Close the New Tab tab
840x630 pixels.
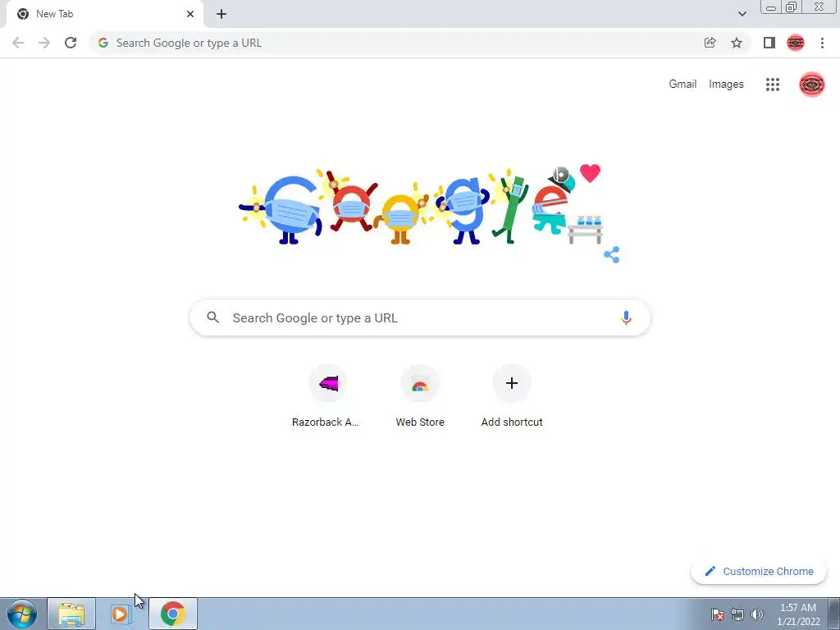click(x=190, y=14)
